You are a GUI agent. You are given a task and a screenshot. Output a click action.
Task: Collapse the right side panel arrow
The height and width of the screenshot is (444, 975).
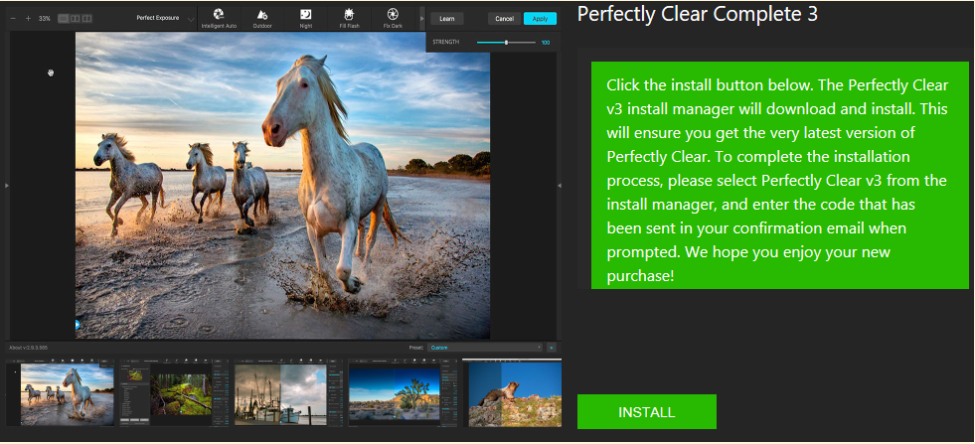(559, 185)
